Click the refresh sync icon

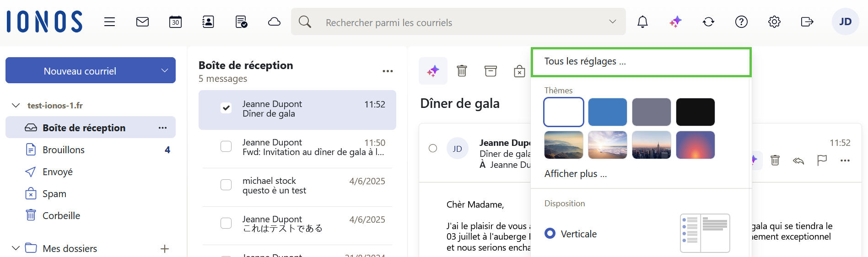click(708, 21)
